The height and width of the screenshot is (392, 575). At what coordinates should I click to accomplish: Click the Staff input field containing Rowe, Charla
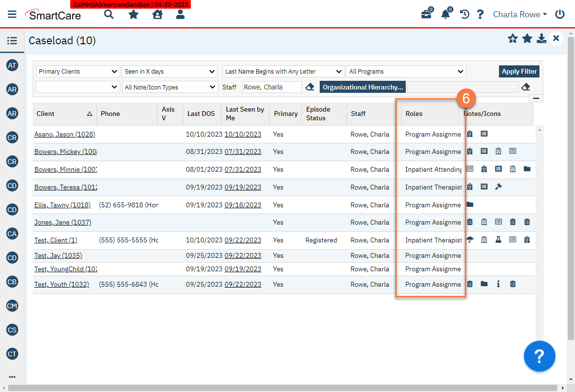coord(272,87)
